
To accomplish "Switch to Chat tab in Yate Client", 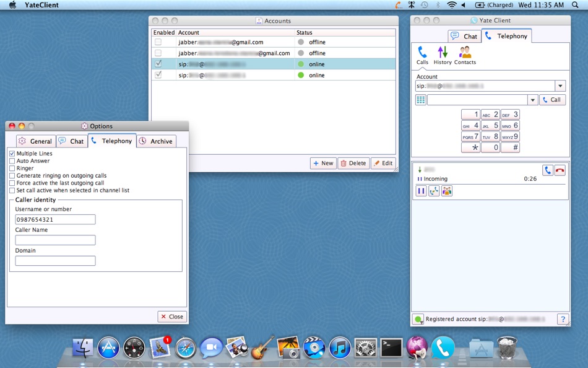I will coord(465,36).
